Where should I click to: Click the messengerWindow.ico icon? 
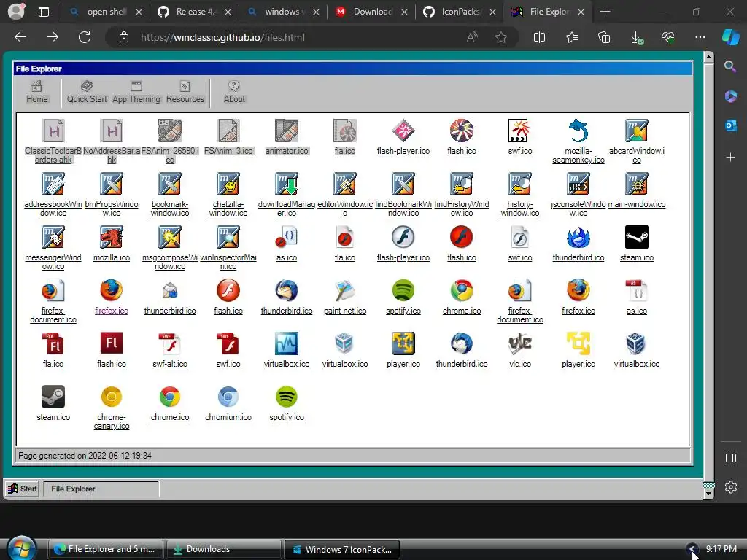53,237
